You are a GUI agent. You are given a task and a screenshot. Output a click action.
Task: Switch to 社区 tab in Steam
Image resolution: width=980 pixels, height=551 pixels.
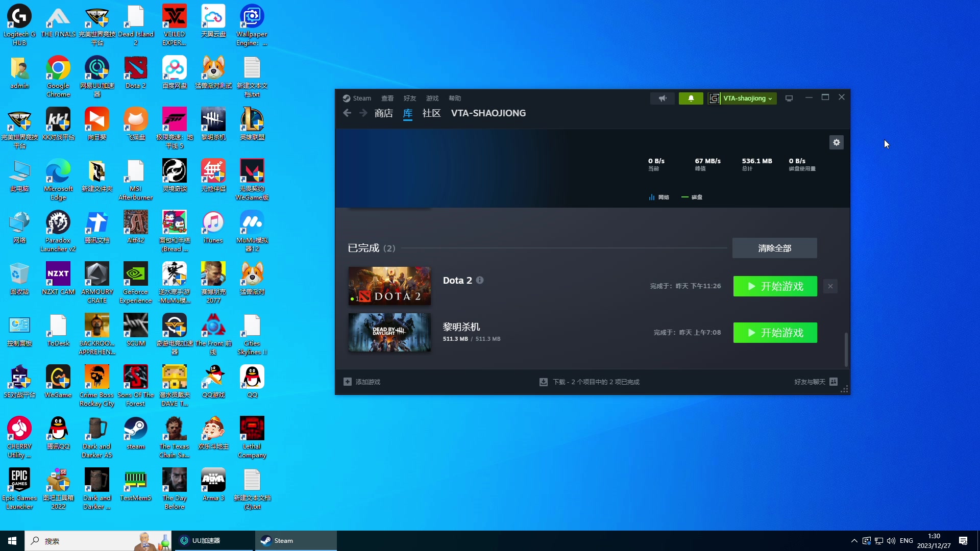[x=431, y=113]
